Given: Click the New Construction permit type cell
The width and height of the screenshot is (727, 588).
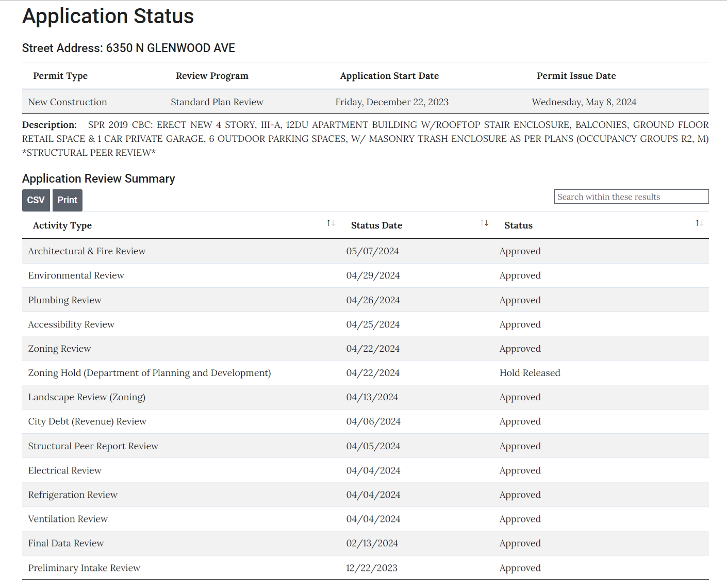Looking at the screenshot, I should tap(68, 102).
